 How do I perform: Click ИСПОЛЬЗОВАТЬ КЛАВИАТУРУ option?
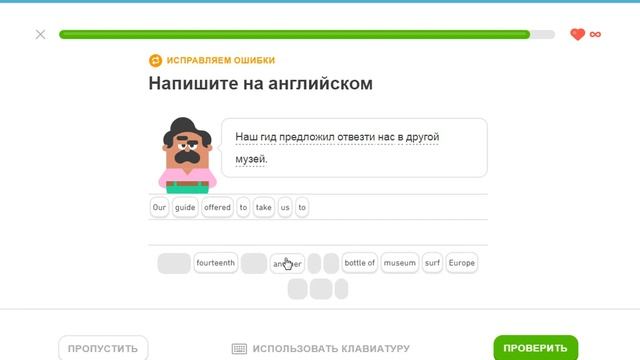tap(321, 349)
